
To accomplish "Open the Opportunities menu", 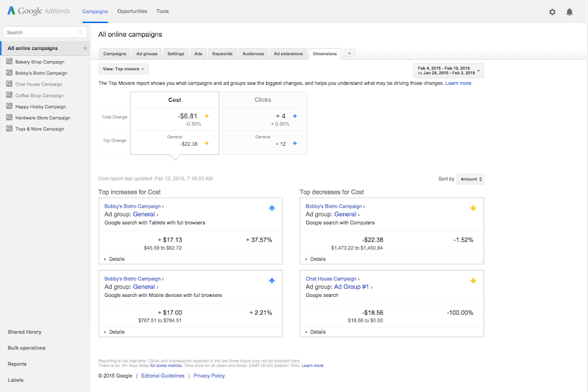I will coord(132,11).
